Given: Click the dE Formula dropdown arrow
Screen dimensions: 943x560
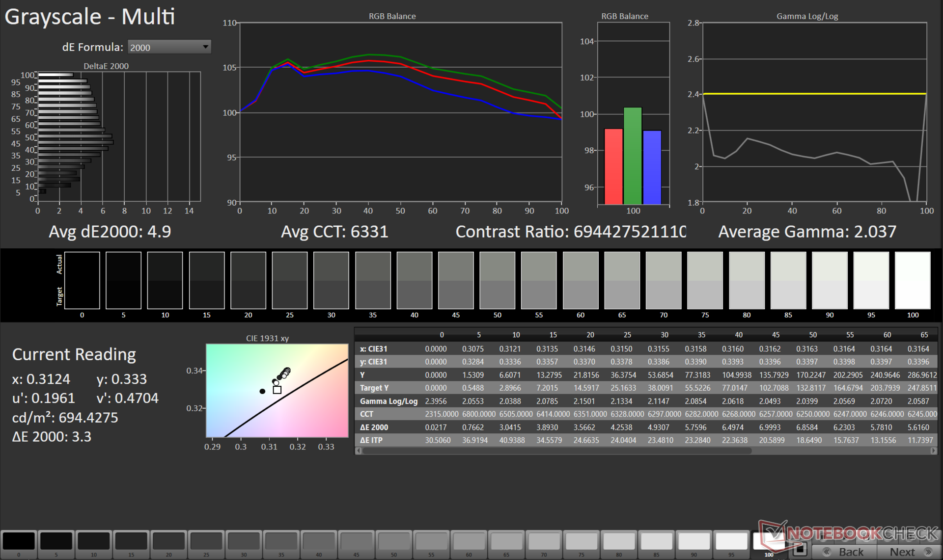Looking at the screenshot, I should click(x=205, y=47).
